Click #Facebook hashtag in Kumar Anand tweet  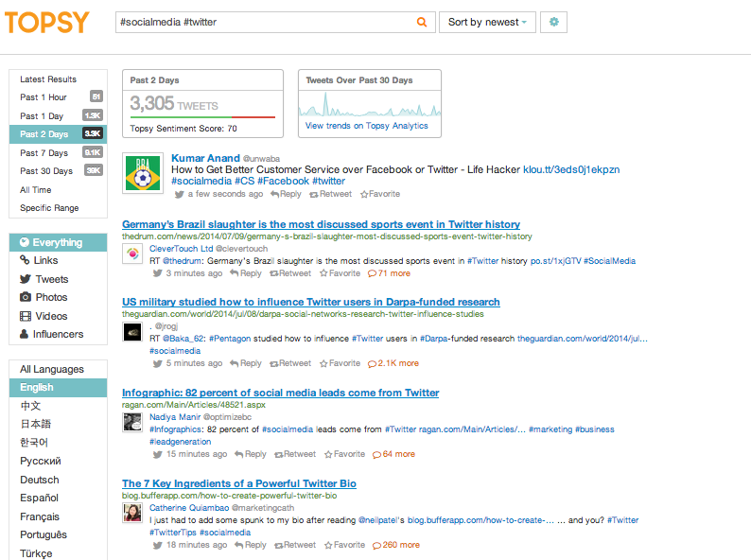coord(283,181)
